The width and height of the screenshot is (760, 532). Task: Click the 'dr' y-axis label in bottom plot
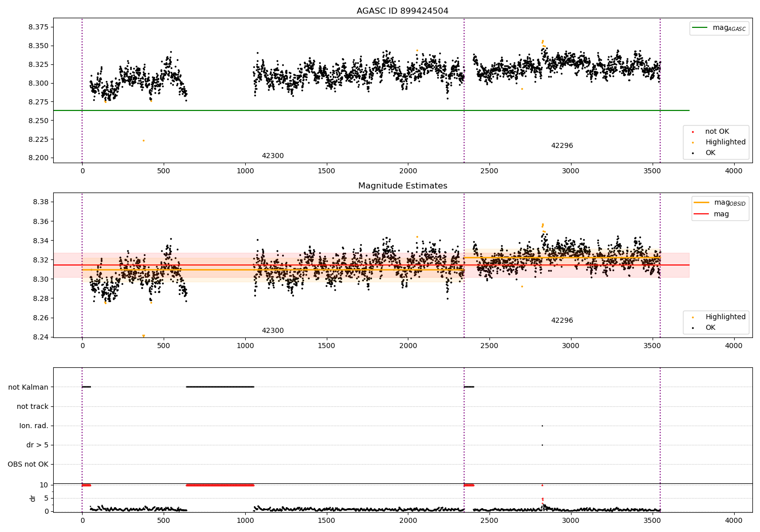point(33,498)
